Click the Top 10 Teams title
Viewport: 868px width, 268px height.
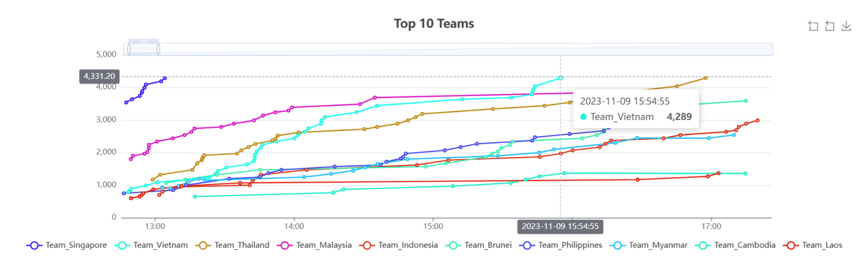[x=434, y=24]
